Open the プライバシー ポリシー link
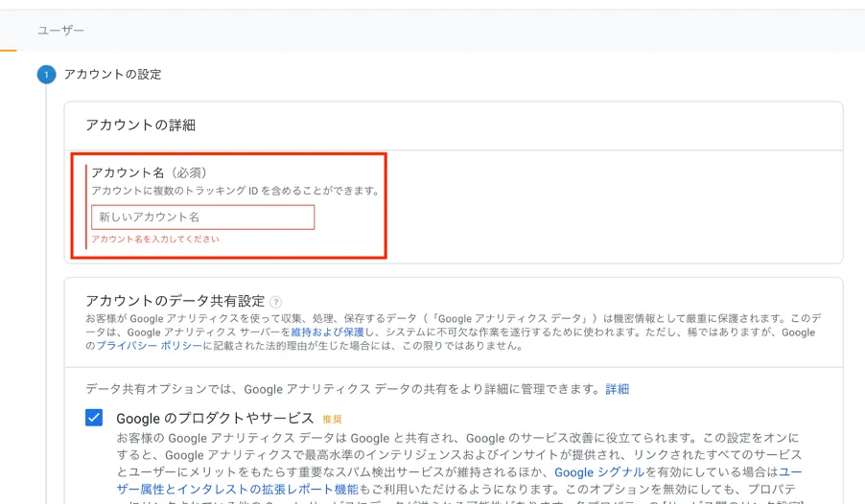The height and width of the screenshot is (504, 865). pyautogui.click(x=150, y=346)
